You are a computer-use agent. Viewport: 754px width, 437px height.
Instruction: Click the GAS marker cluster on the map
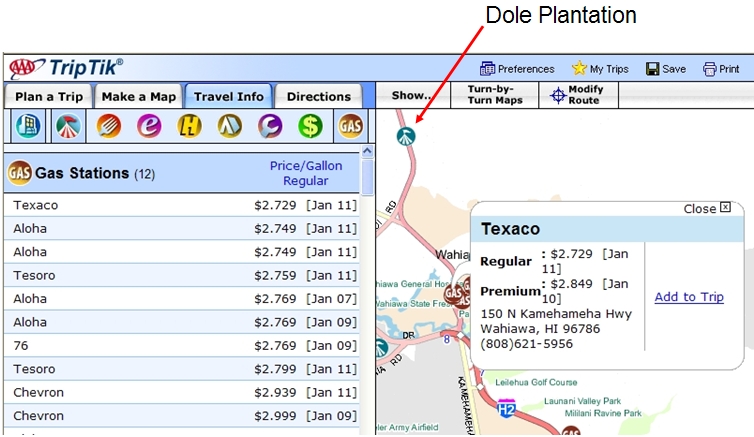click(x=458, y=292)
